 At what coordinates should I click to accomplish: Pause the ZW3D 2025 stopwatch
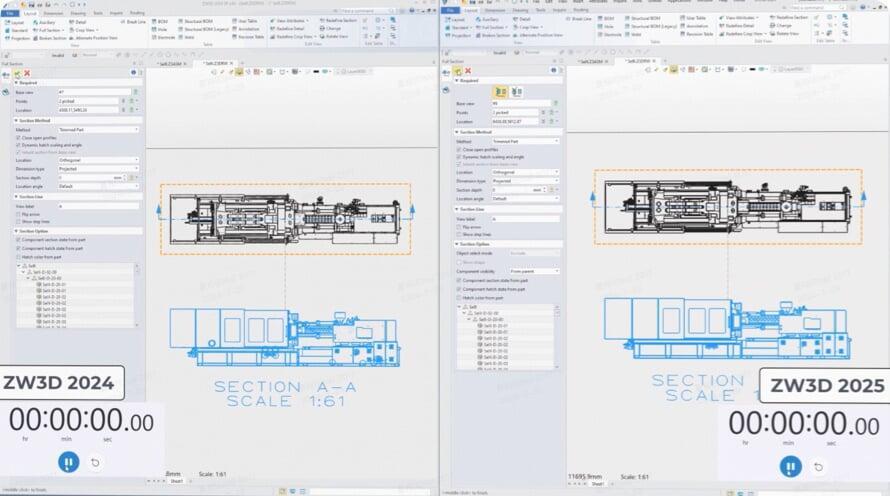tap(791, 466)
